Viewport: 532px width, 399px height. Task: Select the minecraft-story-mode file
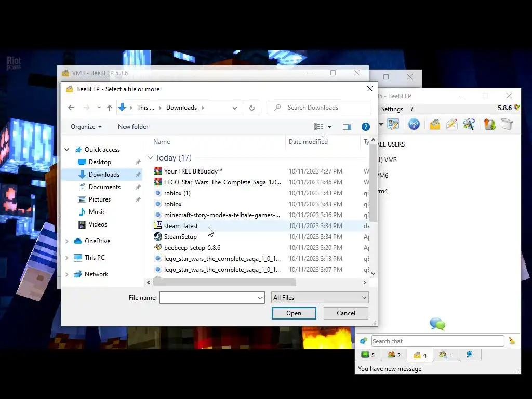[260, 215]
